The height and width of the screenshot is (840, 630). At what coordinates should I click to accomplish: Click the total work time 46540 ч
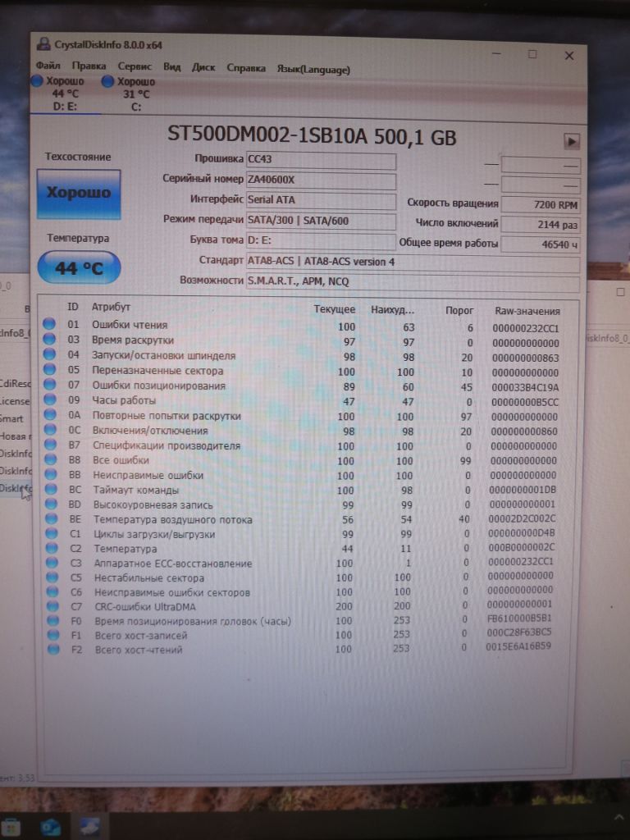[x=540, y=244]
